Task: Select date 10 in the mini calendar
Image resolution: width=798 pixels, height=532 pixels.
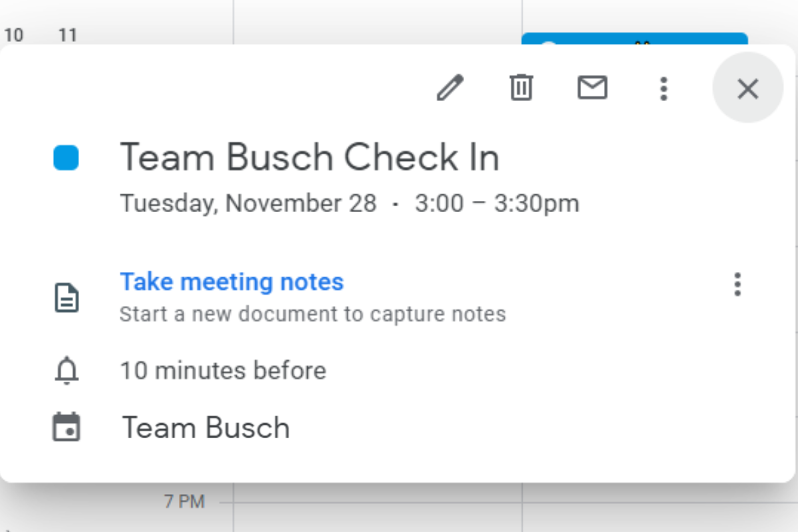Action: point(13,35)
